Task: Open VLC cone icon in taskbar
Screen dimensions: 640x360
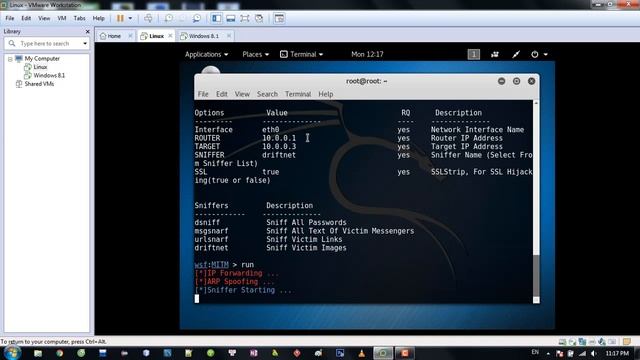Action: (x=362, y=353)
